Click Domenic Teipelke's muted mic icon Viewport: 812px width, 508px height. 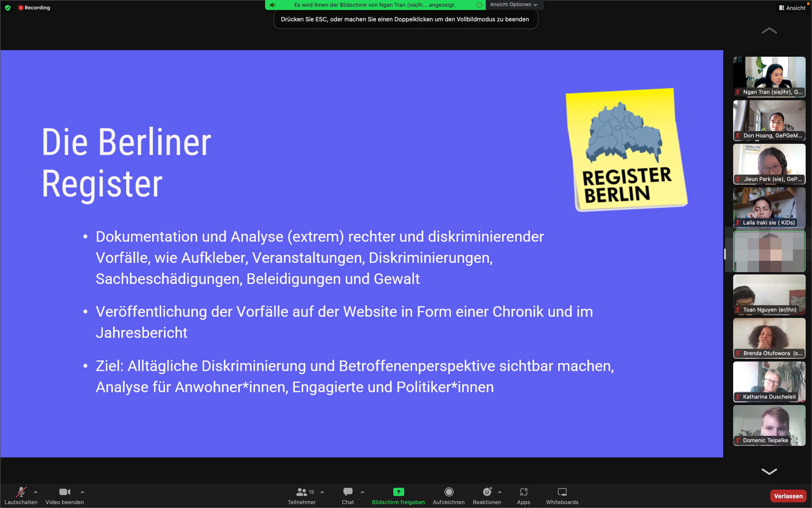(x=738, y=440)
